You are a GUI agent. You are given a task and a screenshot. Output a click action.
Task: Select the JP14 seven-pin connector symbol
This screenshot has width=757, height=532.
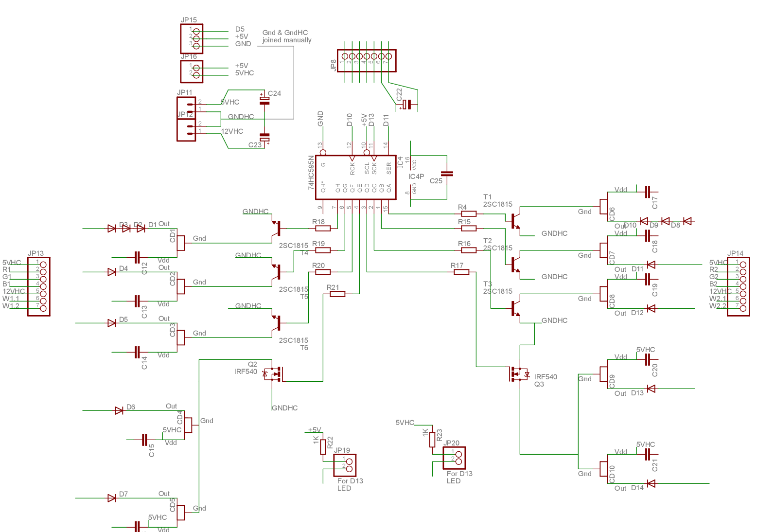tap(739, 287)
